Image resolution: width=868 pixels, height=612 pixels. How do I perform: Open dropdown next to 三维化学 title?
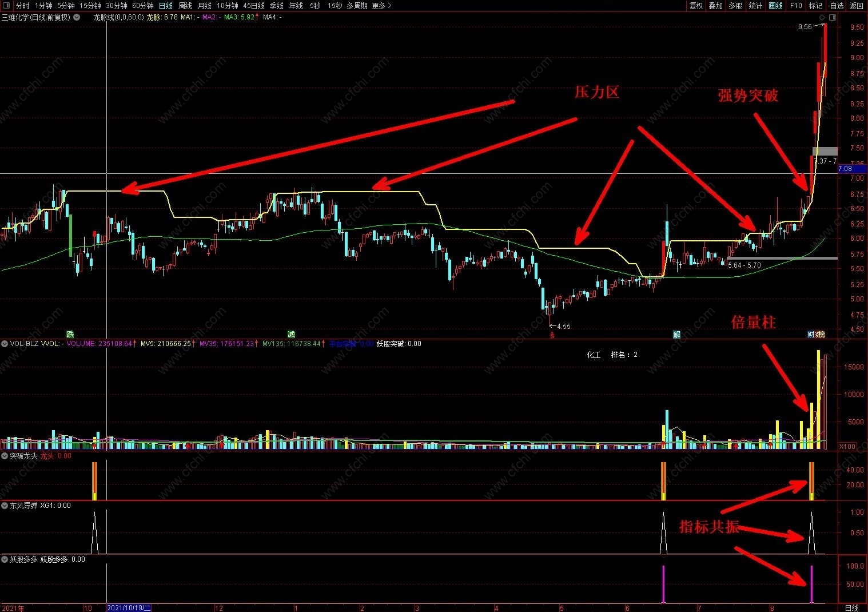(76, 17)
